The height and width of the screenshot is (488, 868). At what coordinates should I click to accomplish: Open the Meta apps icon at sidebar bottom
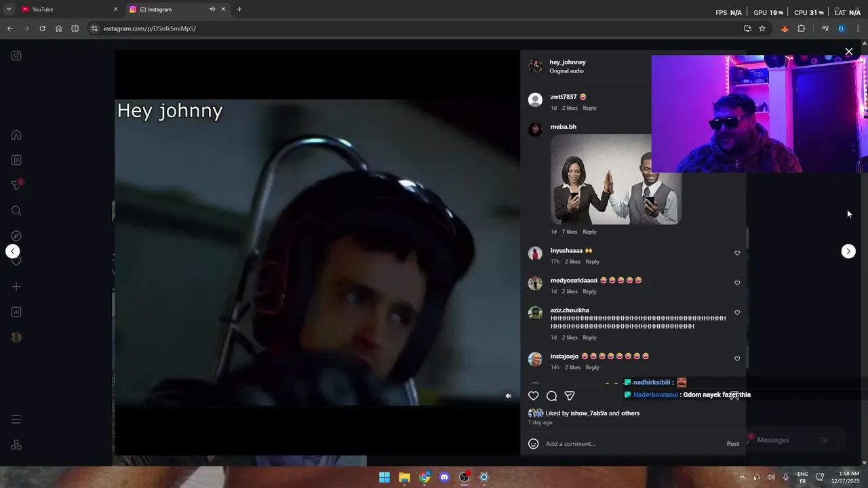(16, 445)
